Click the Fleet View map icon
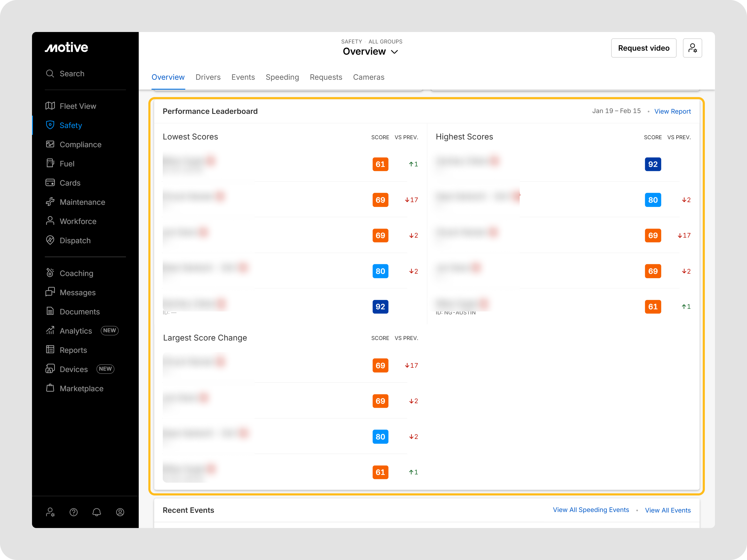 tap(50, 106)
